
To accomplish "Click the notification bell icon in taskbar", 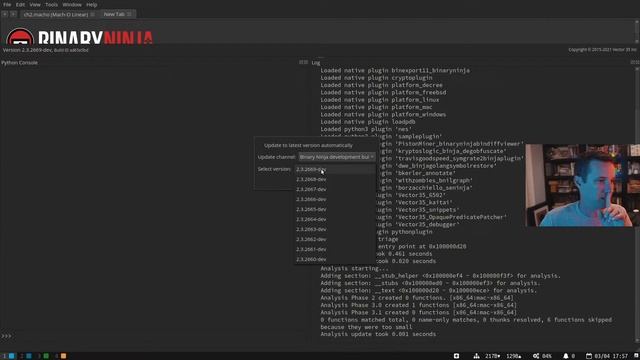I will pyautogui.click(x=566, y=356).
